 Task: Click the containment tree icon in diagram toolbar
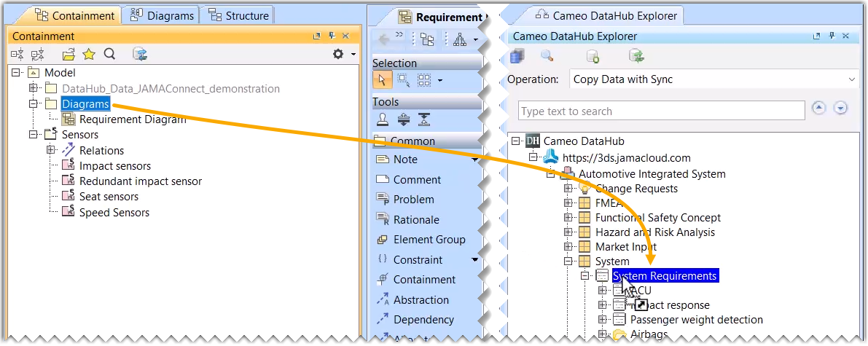427,39
